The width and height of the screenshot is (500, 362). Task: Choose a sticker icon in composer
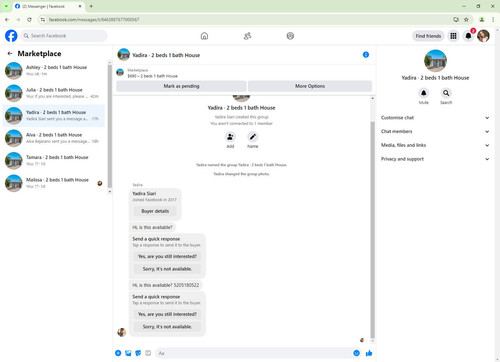138,353
